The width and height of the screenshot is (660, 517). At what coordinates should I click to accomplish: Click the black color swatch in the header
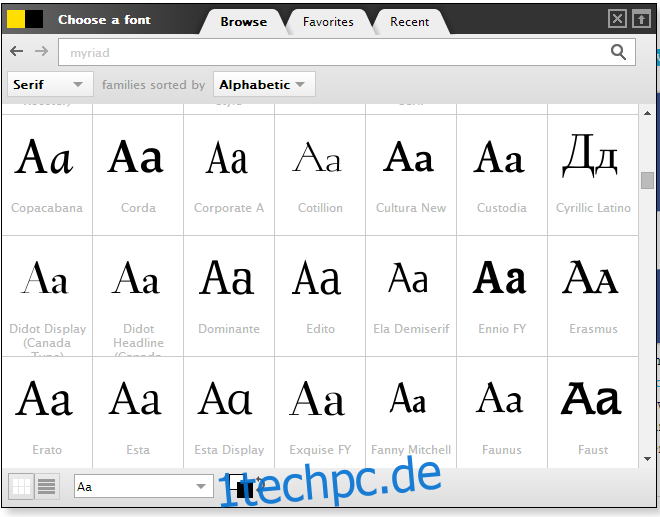(x=34, y=19)
